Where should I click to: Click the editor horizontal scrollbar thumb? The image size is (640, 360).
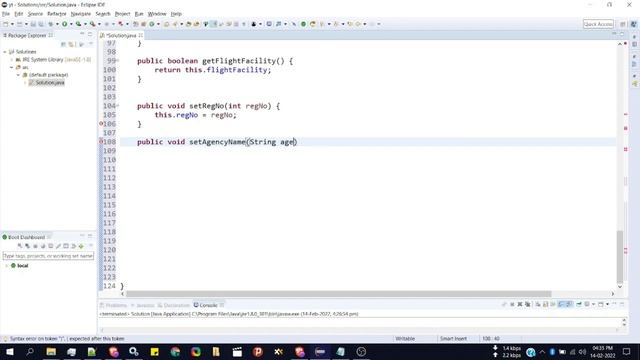tap(339, 294)
